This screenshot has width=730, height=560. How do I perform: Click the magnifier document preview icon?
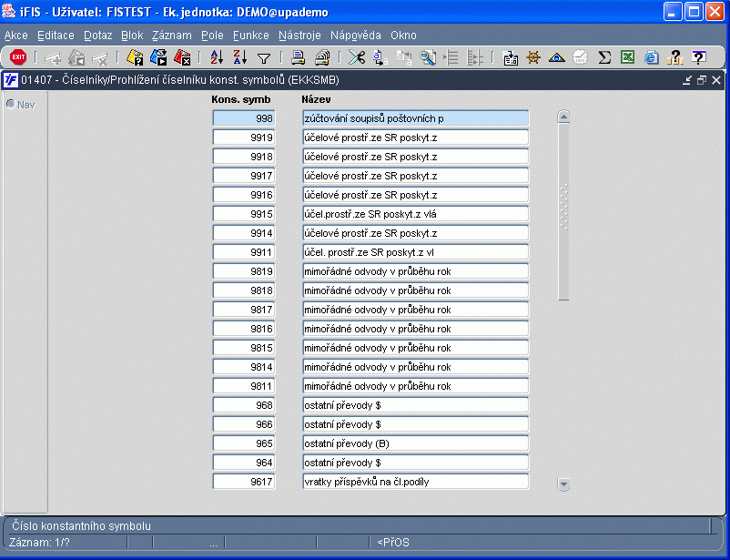428,57
